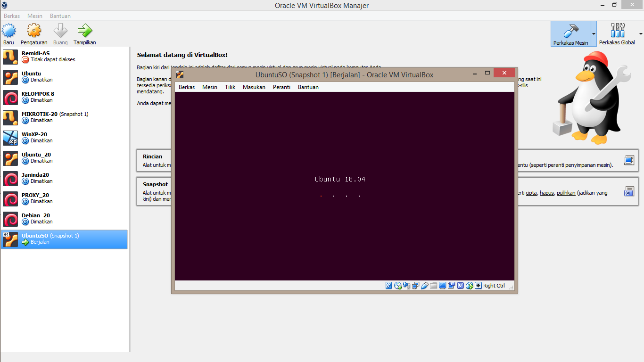Open the Perkakas Global dropdown arrow
Screen dimensions: 644x362
pos(640,33)
